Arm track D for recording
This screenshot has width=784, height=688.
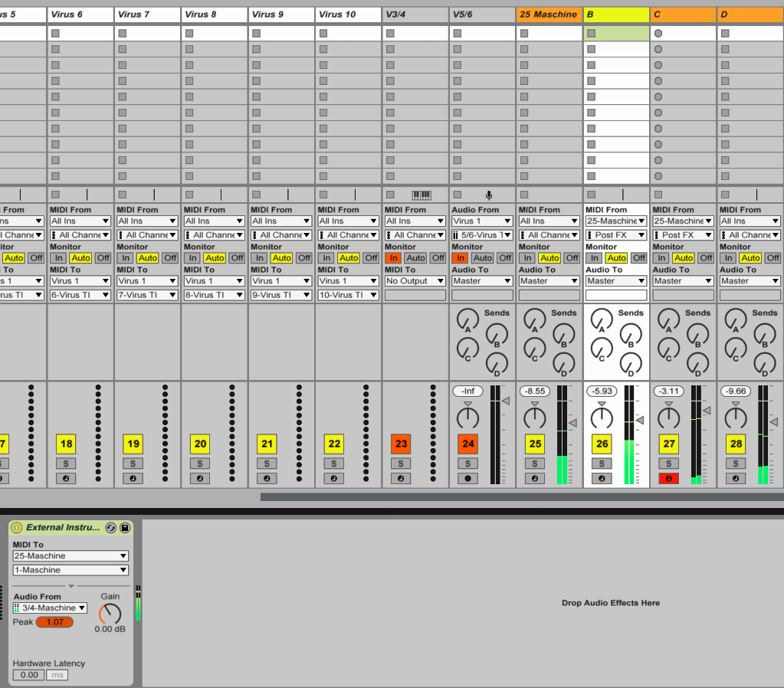point(736,479)
